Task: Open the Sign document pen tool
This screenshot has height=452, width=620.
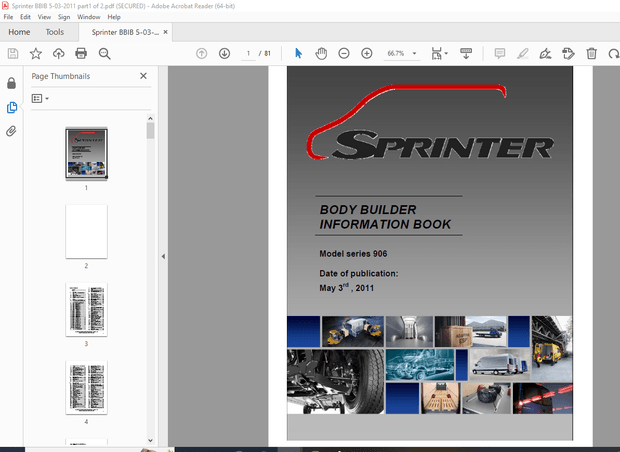Action: [546, 53]
